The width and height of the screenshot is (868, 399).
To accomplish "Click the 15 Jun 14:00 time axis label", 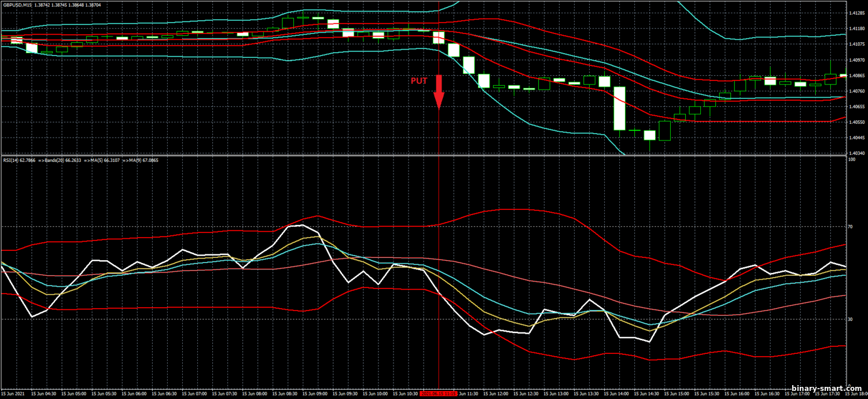I will [x=617, y=393].
